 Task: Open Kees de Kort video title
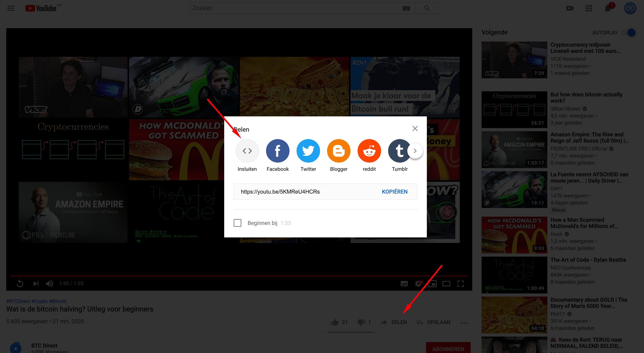pyautogui.click(x=586, y=343)
